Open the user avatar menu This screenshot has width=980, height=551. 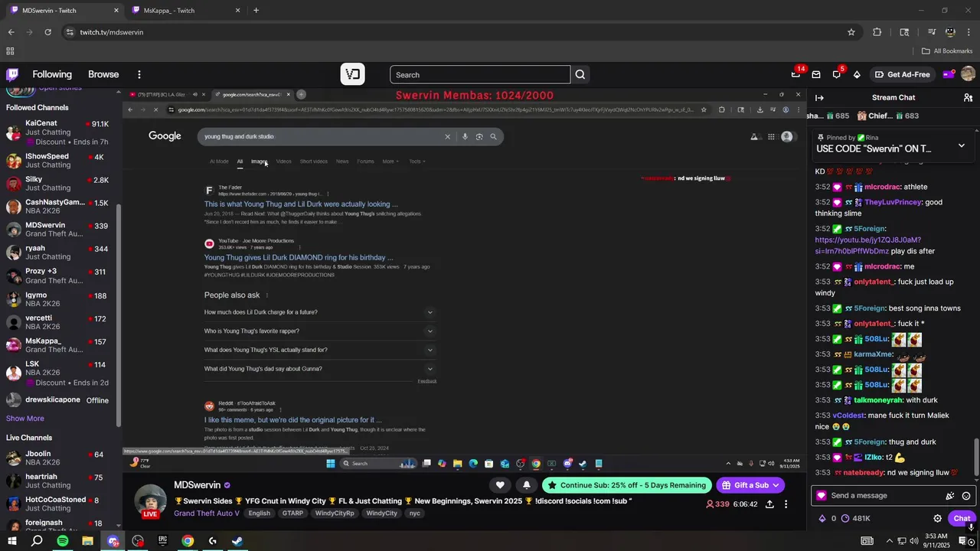tap(968, 74)
